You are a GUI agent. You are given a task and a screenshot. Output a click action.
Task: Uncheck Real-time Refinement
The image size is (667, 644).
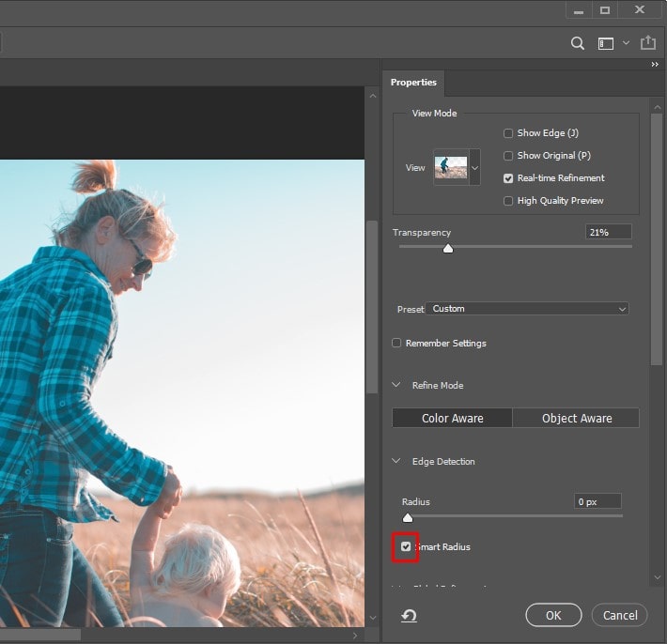click(508, 178)
